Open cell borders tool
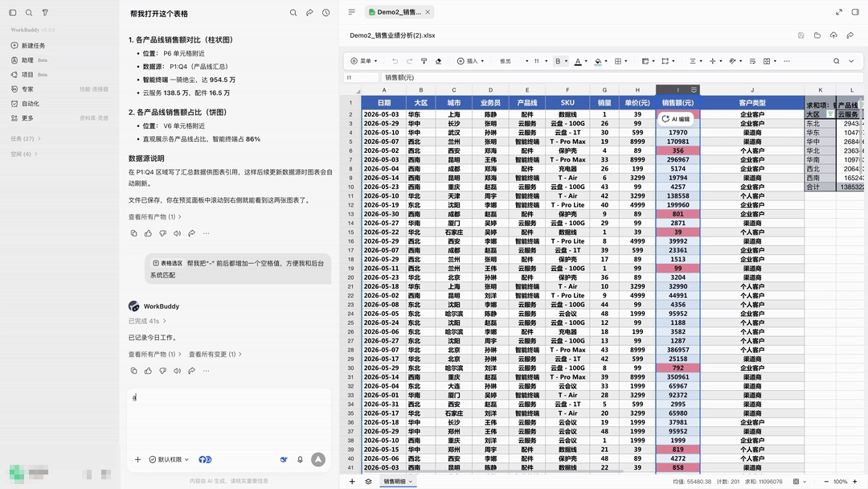The image size is (868, 489). (x=618, y=61)
